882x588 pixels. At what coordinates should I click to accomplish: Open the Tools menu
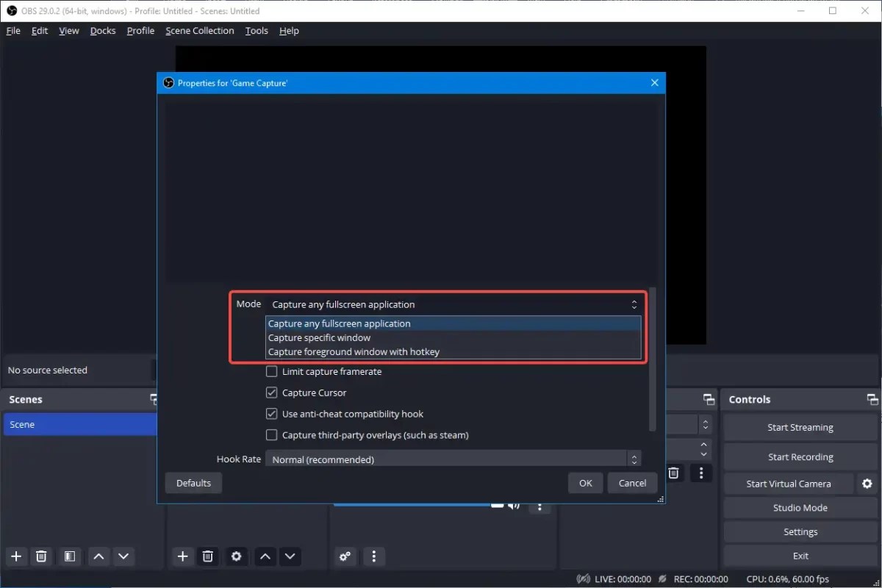(x=256, y=30)
